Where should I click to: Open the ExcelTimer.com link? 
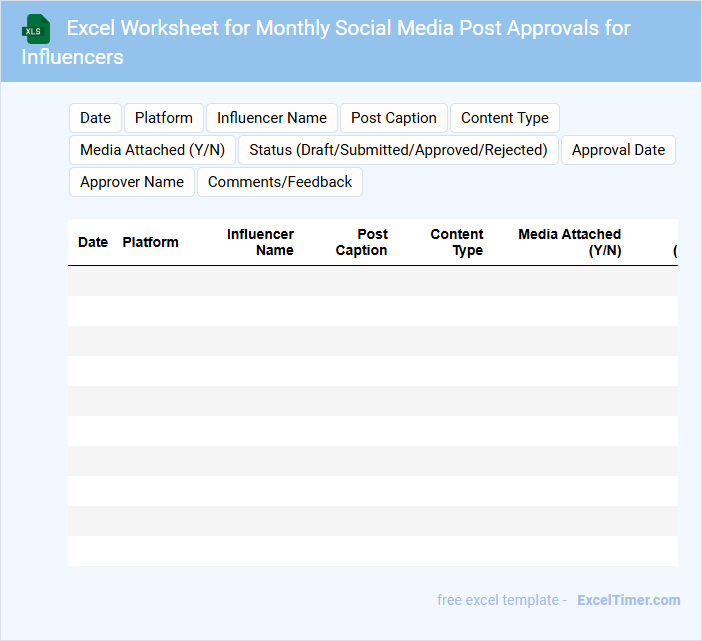pyautogui.click(x=629, y=600)
